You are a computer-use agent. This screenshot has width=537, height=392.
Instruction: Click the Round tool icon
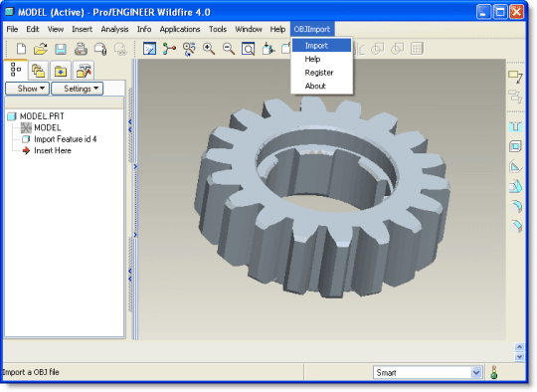pos(515,206)
